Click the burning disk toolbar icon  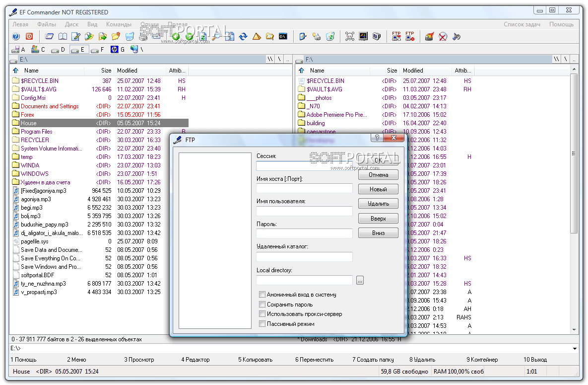click(x=429, y=36)
